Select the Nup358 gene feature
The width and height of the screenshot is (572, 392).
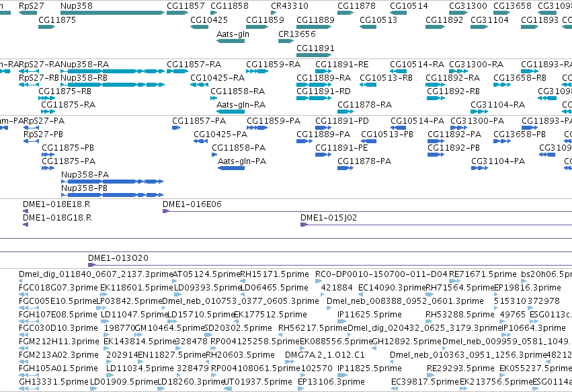click(x=112, y=13)
